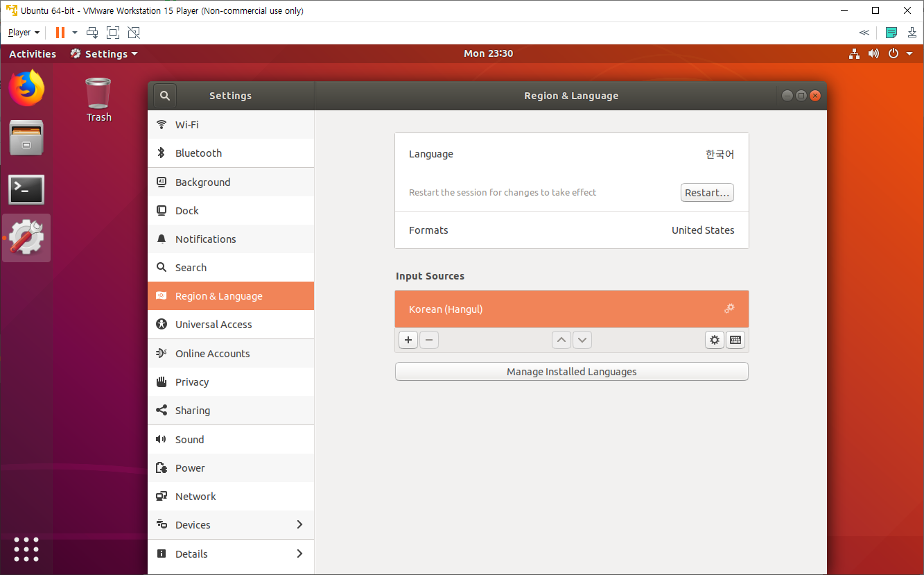This screenshot has height=575, width=924.
Task: Open the clock Mon 23:30 calendar
Action: tap(489, 53)
